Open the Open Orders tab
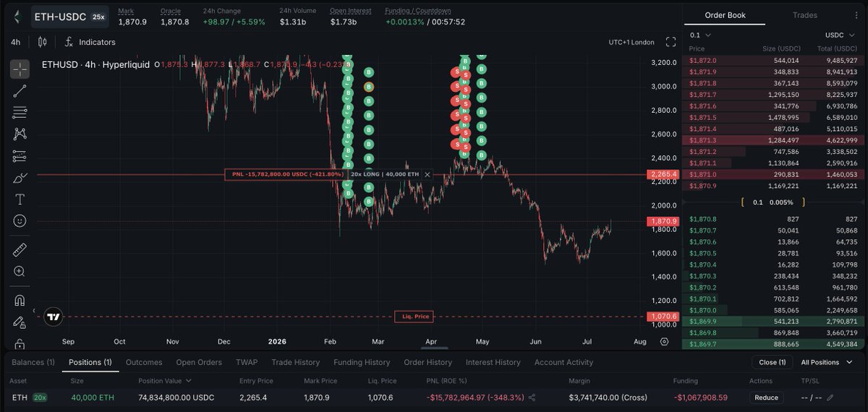Viewport: 868px width, 412px height. pyautogui.click(x=200, y=362)
